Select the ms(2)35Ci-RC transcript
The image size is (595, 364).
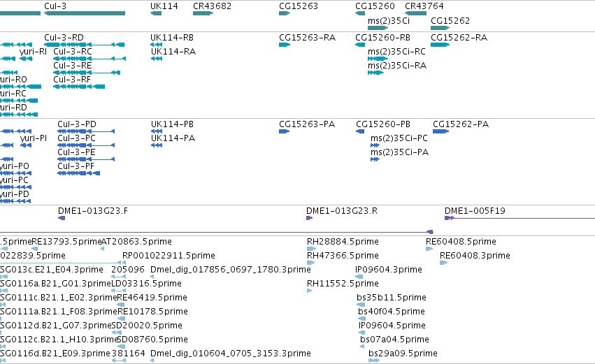378,59
